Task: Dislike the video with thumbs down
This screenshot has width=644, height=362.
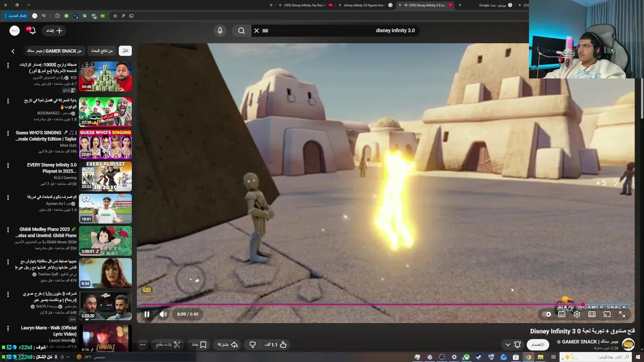Action: (253, 344)
